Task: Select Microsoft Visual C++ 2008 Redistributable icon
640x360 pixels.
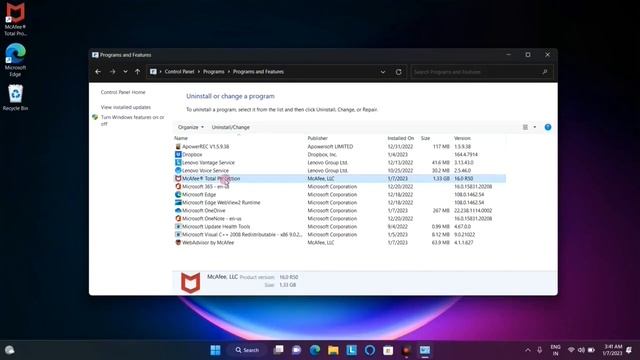Action: (x=178, y=235)
